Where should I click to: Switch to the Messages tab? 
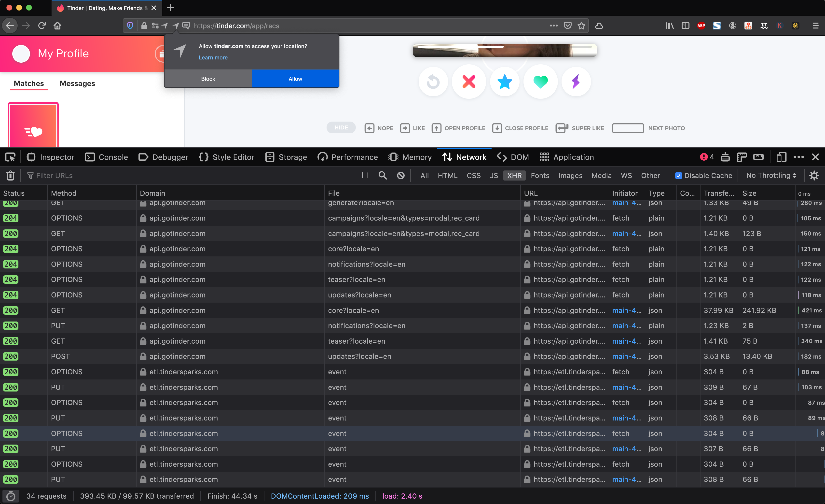click(x=77, y=84)
